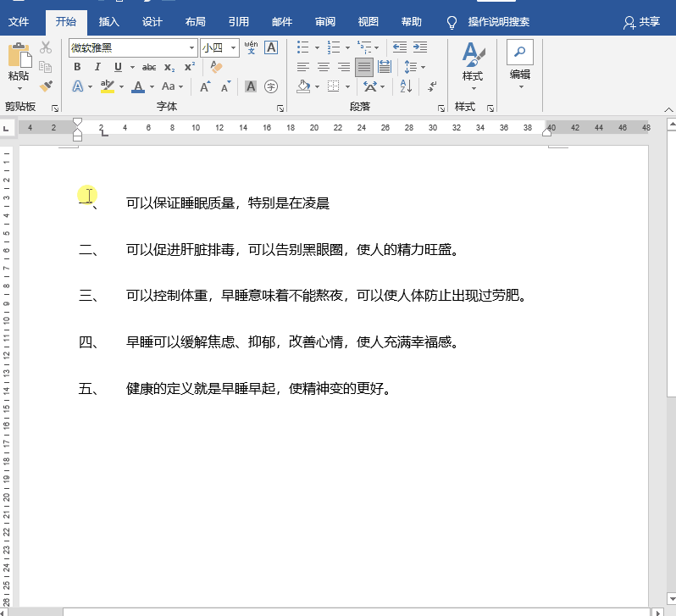Viewport: 676px width, 616px height.
Task: Open the 审阅 ribbon tab
Action: click(x=324, y=21)
